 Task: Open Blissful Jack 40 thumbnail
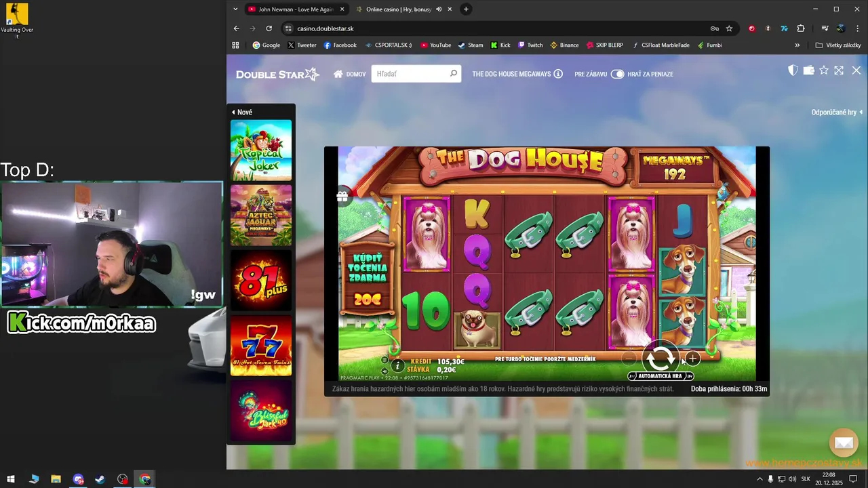click(x=261, y=411)
